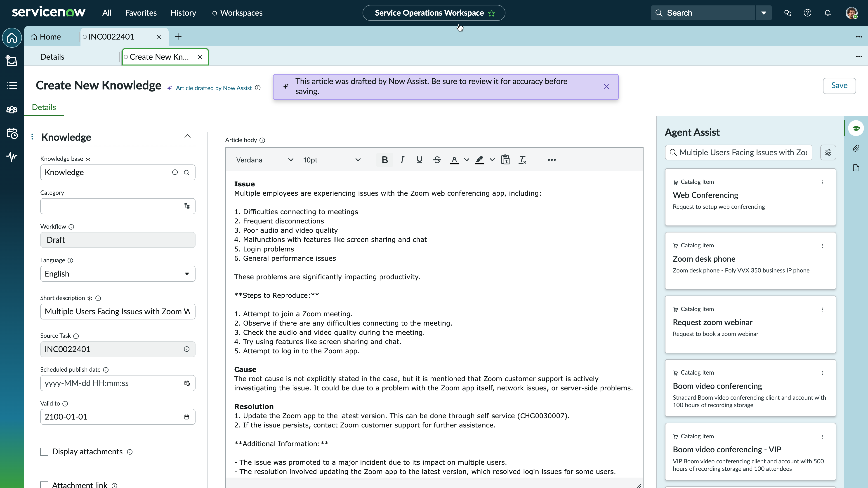Open the History menu

click(x=183, y=13)
